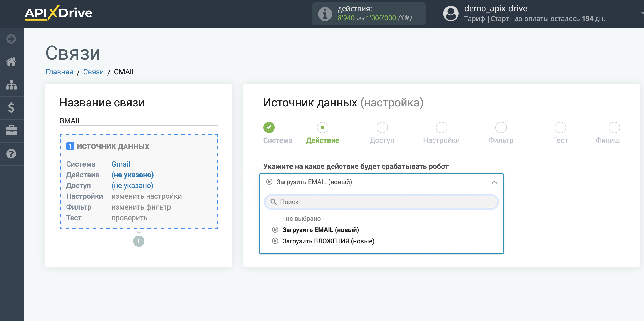Choose Загрузить ВЛОЖЕНИЯ (новые) from the list
The width and height of the screenshot is (644, 321).
[x=328, y=241]
